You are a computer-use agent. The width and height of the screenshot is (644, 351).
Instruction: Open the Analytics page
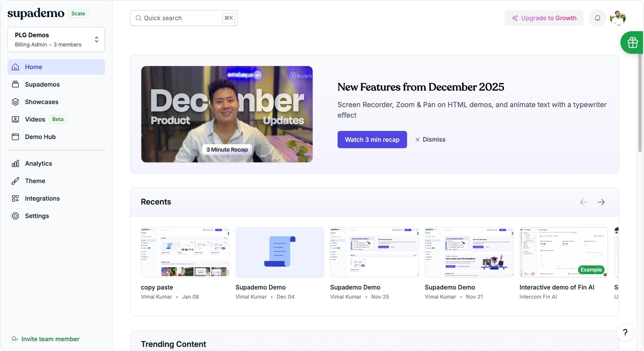click(56, 163)
